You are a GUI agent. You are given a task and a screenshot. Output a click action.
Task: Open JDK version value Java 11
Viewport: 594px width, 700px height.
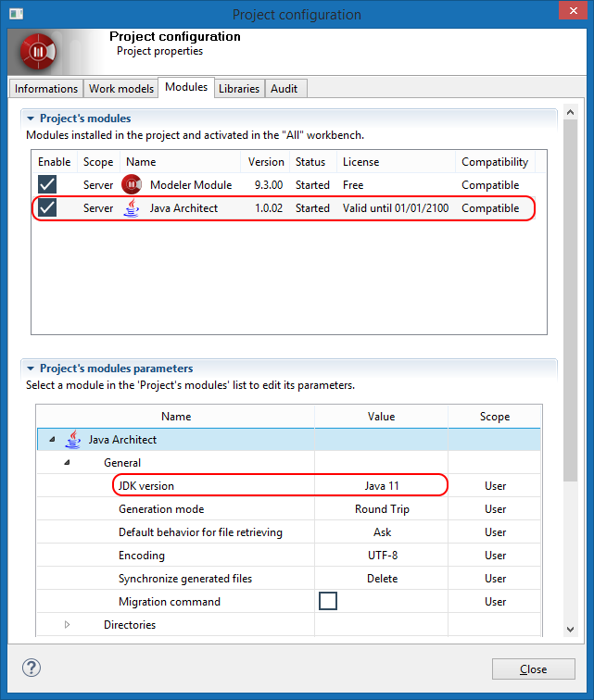(x=381, y=486)
